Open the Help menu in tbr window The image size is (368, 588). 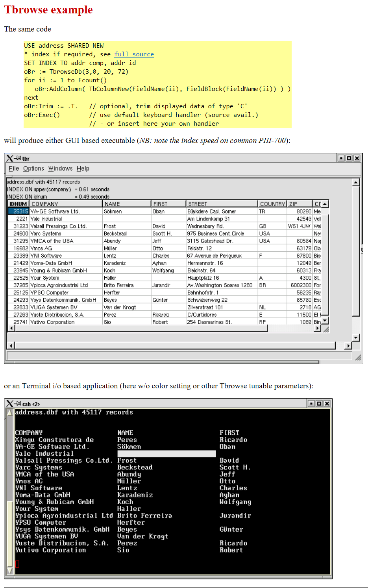(x=83, y=169)
